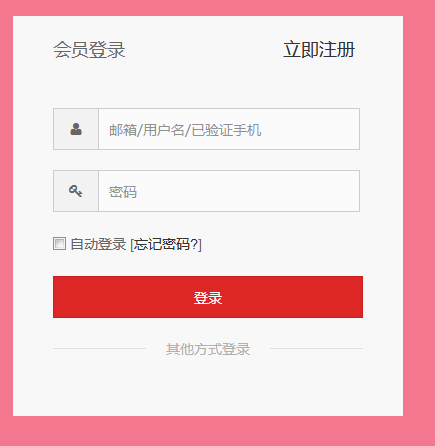Click the gray box around the user icon
Image resolution: width=435 pixels, height=446 pixels.
(76, 129)
